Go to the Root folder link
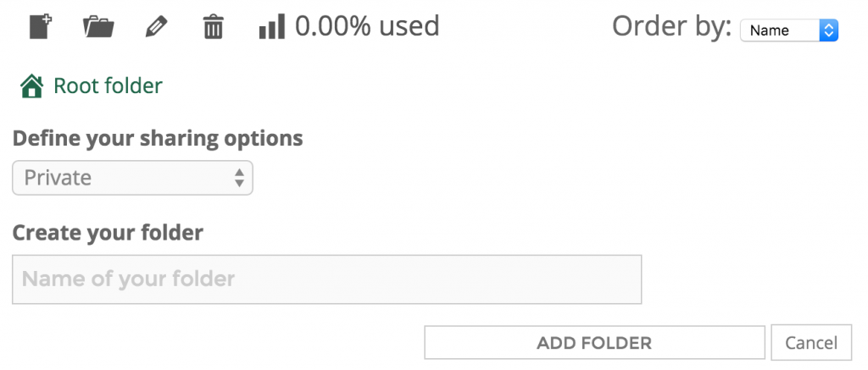This screenshot has height=370, width=868. (x=108, y=86)
